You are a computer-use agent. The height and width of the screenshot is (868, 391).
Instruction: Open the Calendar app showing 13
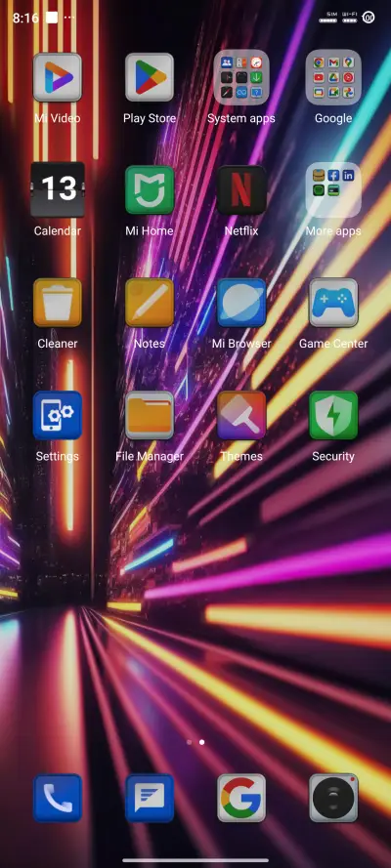coord(57,189)
